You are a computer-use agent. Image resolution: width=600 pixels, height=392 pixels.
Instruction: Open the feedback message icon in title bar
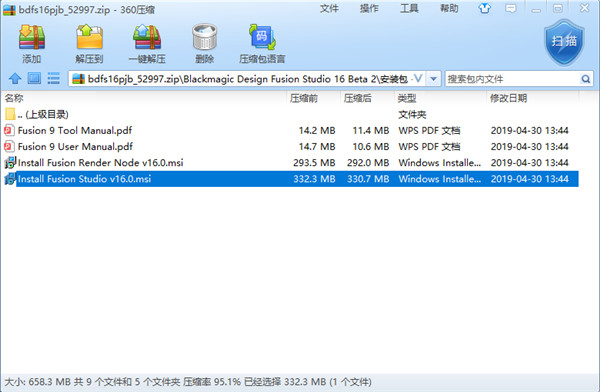pyautogui.click(x=510, y=8)
